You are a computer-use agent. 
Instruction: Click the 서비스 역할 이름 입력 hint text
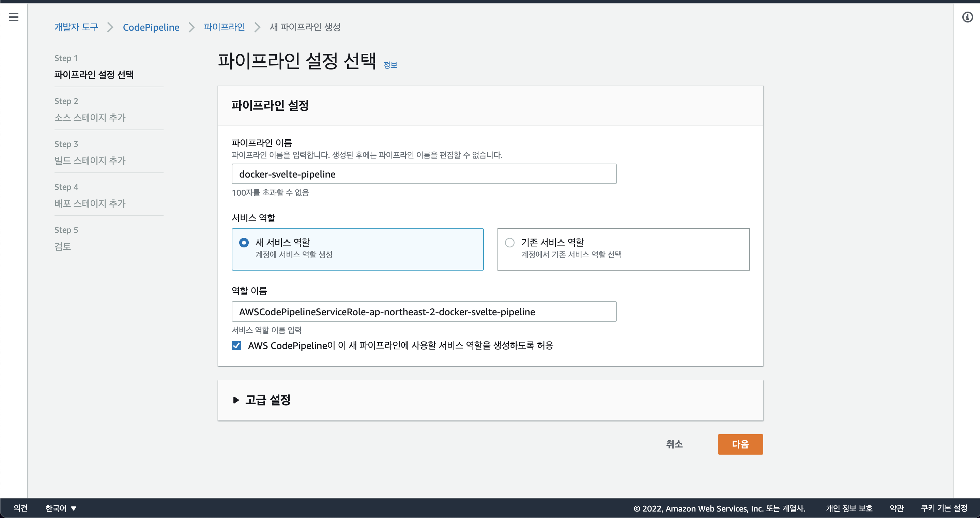[266, 330]
